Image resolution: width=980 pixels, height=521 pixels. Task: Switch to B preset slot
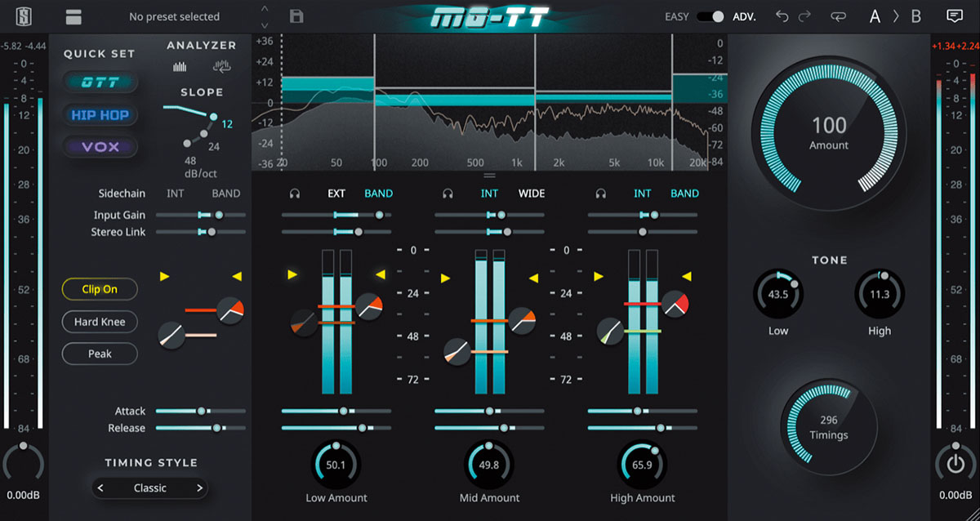coord(916,16)
